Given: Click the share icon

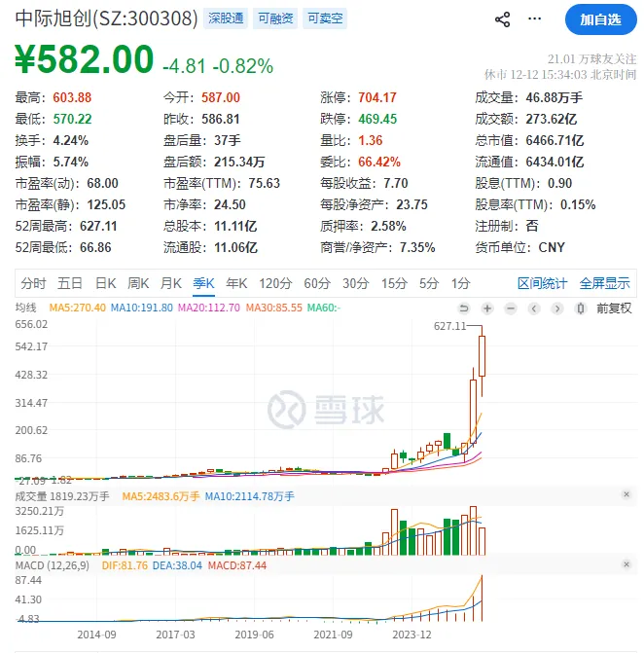Looking at the screenshot, I should click(x=503, y=19).
